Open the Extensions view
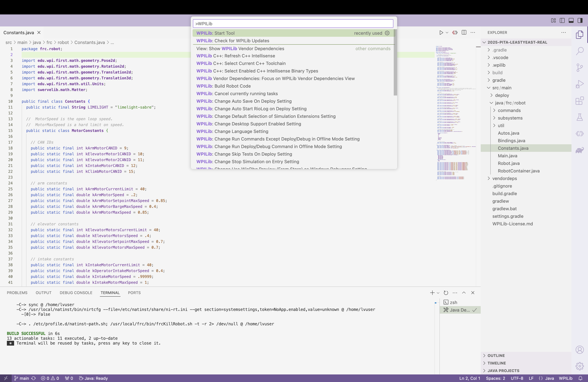The width and height of the screenshot is (588, 382). tap(580, 101)
